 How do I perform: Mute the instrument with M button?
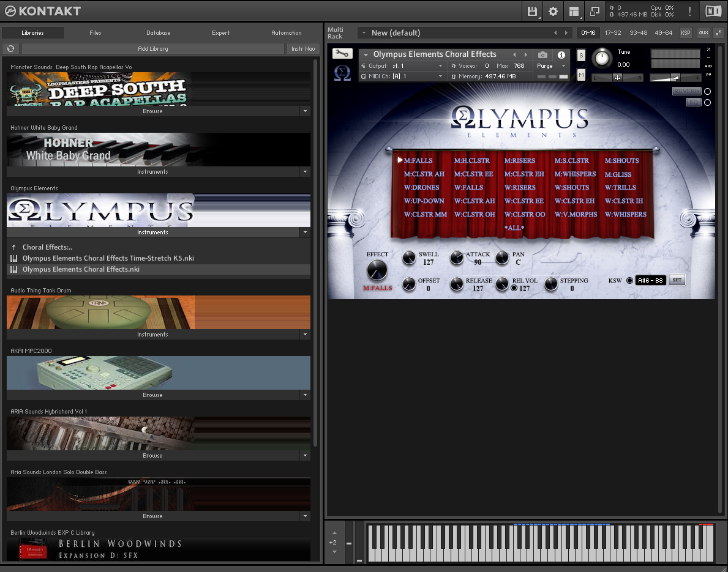pos(581,75)
